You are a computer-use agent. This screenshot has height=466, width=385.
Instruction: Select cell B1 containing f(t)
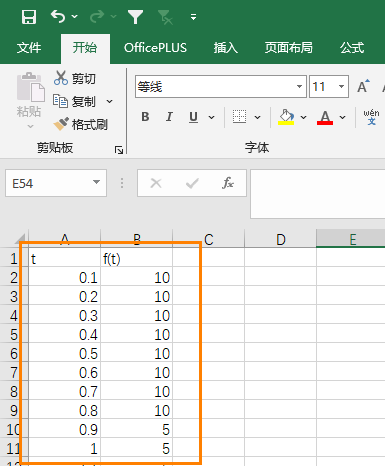tap(137, 258)
